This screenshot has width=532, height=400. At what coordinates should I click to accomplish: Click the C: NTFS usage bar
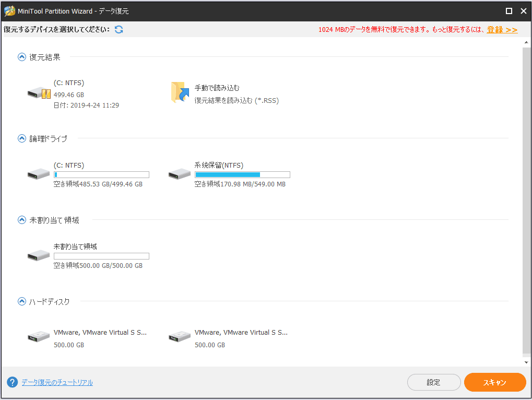[101, 175]
